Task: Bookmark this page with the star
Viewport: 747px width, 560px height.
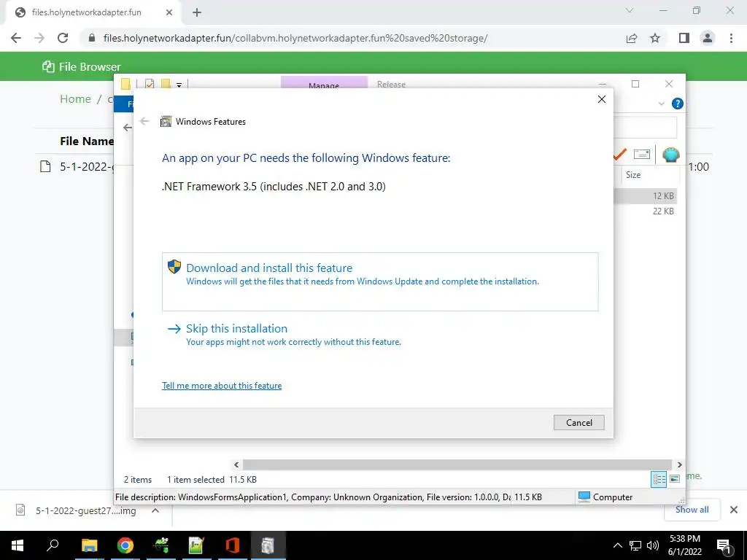Action: point(655,38)
